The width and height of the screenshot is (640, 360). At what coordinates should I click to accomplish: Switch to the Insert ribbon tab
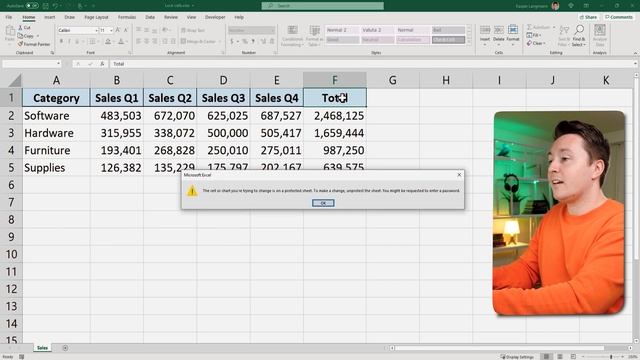pos(49,17)
